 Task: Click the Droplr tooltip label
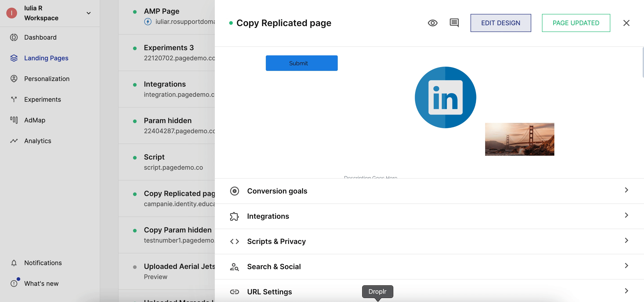(x=377, y=291)
